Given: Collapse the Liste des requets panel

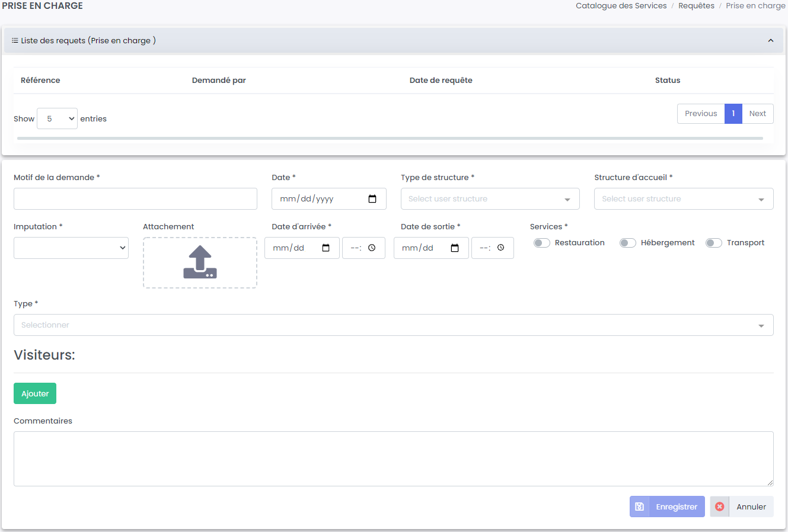Looking at the screenshot, I should coord(771,41).
